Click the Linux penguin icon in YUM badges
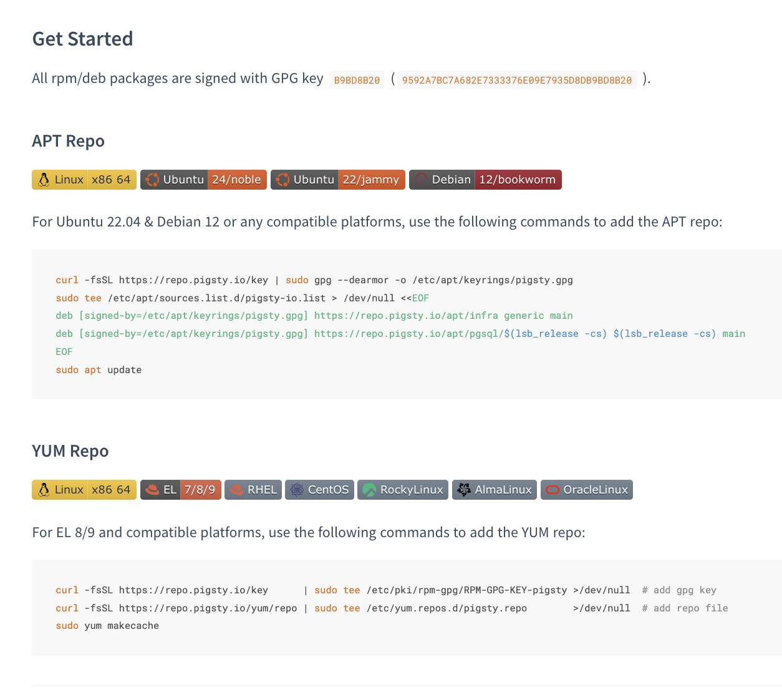This screenshot has height=700, width=782. 44,490
